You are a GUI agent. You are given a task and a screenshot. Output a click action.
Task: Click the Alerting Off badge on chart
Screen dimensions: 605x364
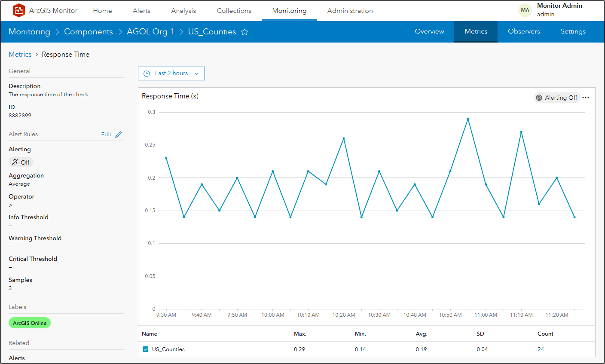pyautogui.click(x=556, y=98)
